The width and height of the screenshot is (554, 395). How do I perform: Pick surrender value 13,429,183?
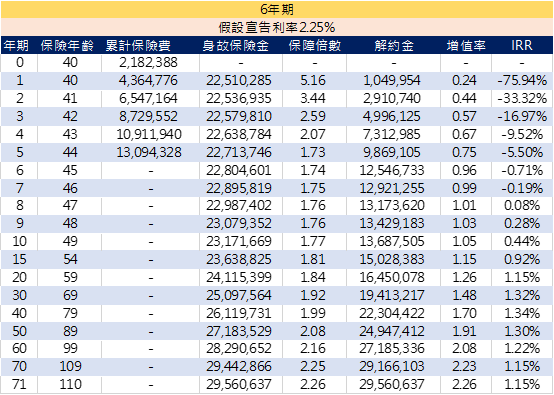click(392, 224)
